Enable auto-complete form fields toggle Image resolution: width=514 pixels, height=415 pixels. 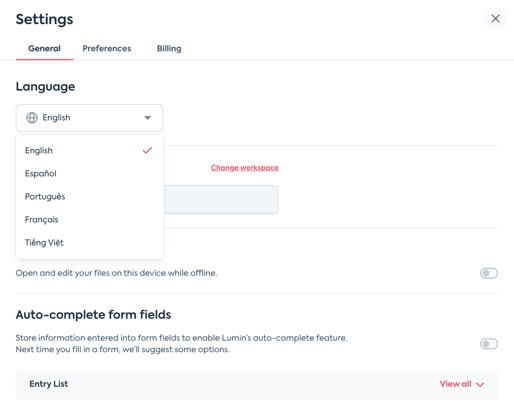489,344
